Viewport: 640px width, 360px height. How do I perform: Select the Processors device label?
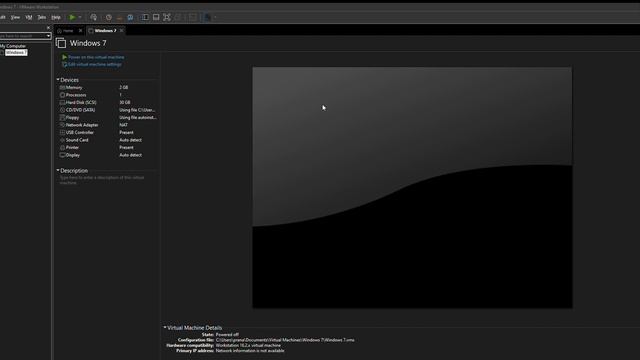(x=76, y=95)
